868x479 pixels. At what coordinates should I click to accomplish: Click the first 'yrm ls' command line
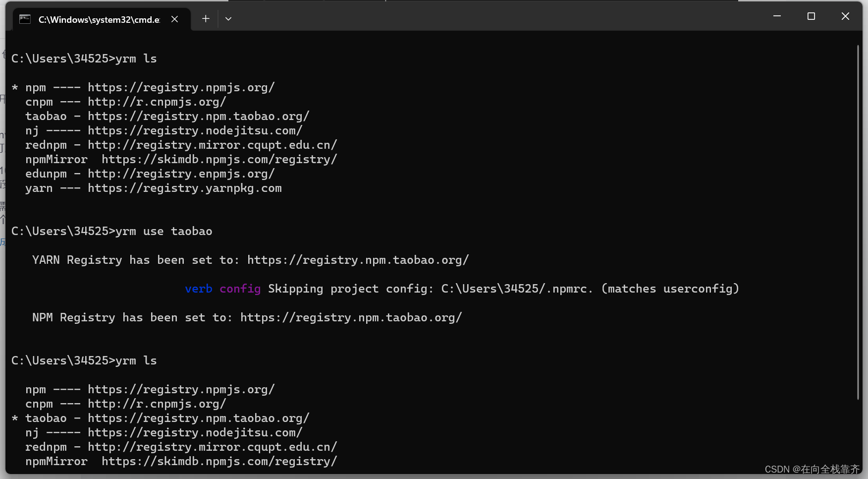tap(84, 59)
